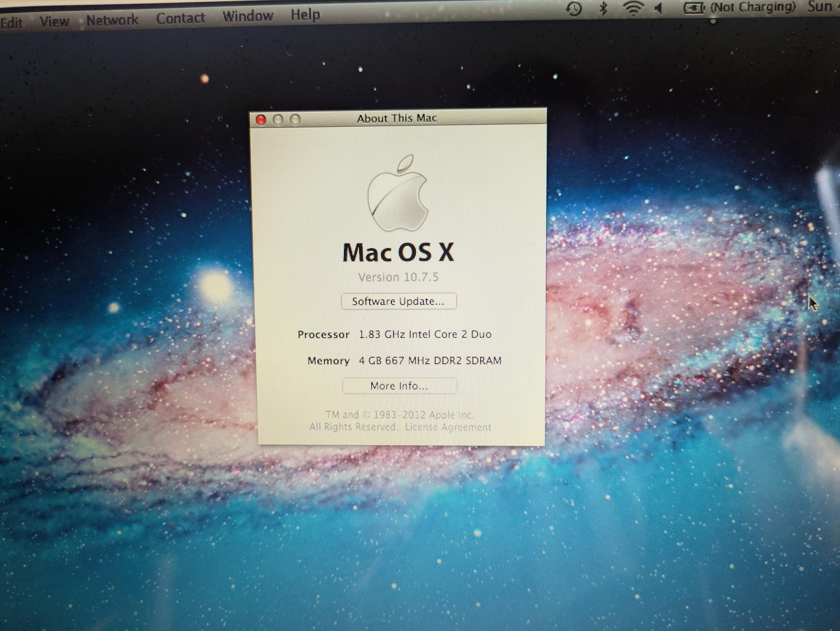Open the battery status icon
The height and width of the screenshot is (631, 840).
(694, 7)
